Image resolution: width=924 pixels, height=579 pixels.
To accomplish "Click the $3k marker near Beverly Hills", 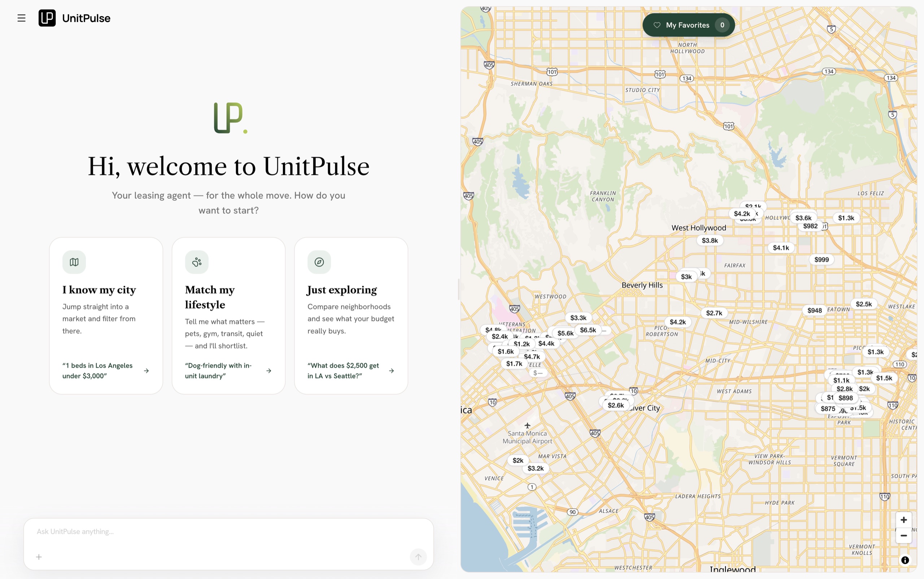I will 686,277.
